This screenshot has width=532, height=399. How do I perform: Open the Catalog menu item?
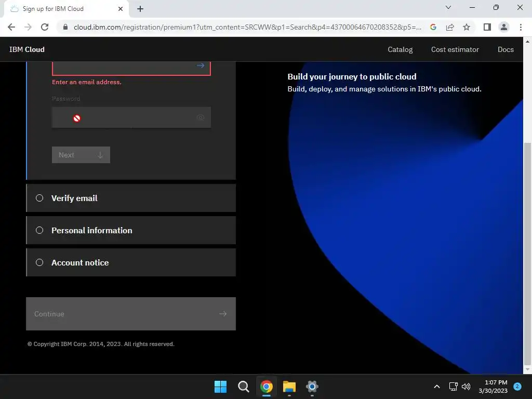pyautogui.click(x=400, y=49)
